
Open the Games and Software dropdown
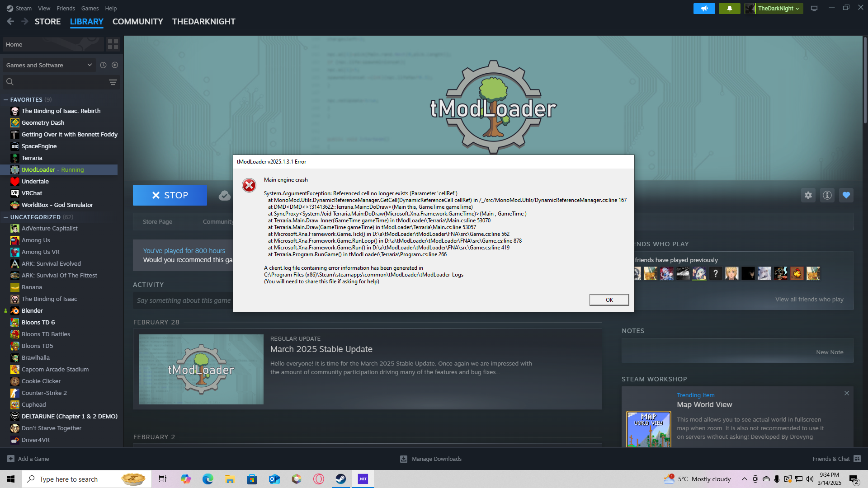click(x=49, y=65)
